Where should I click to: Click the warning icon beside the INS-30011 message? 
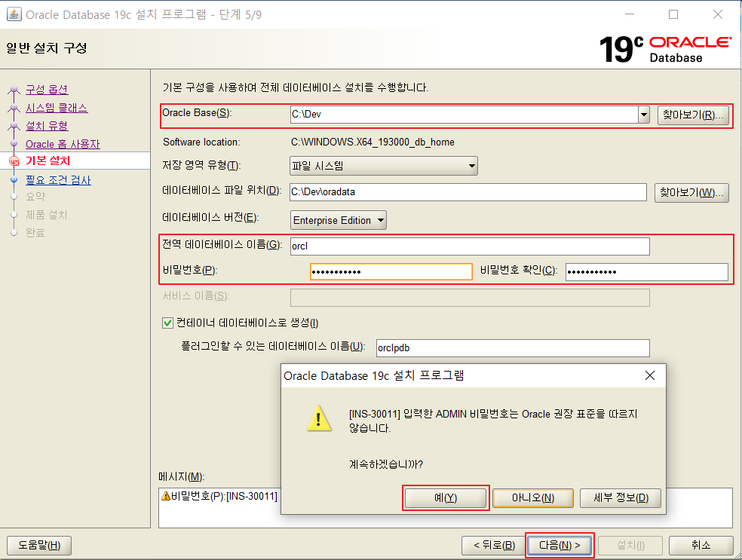[x=166, y=496]
